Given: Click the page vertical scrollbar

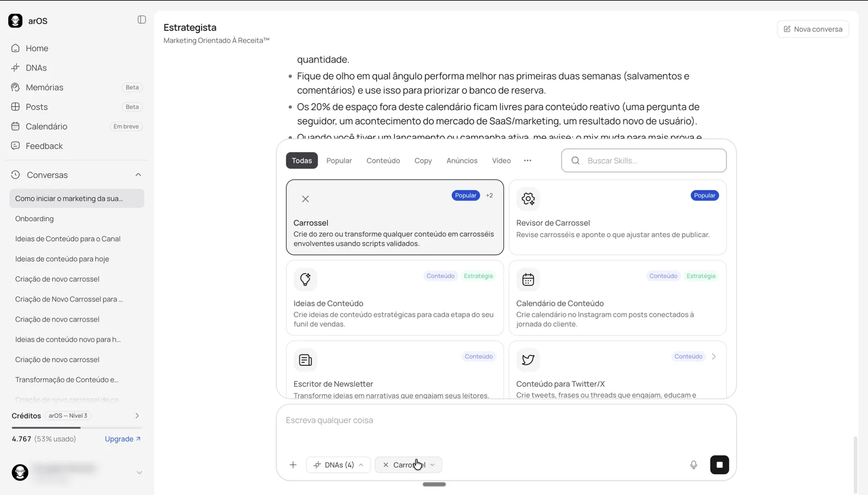Looking at the screenshot, I should pos(856,464).
